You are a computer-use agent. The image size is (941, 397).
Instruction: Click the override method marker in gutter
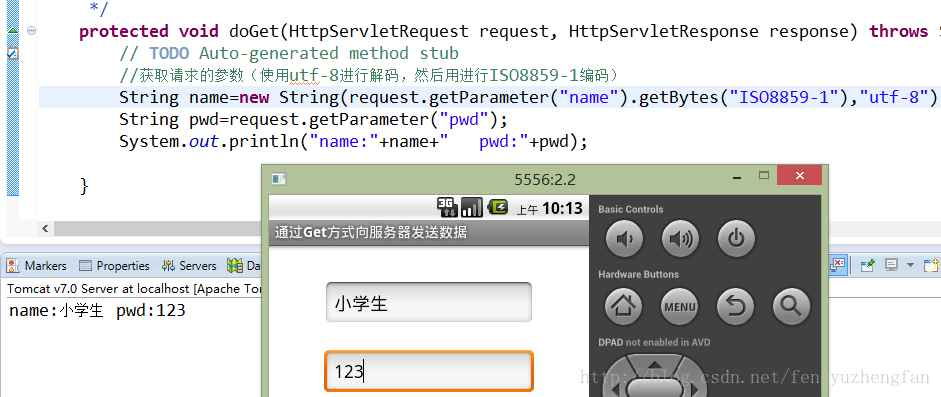coord(13,31)
